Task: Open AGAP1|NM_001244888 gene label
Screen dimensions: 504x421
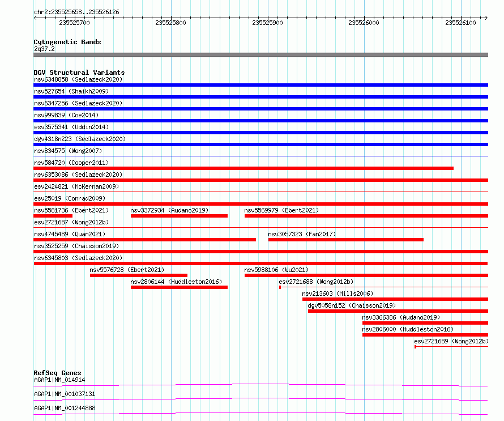Action: coord(65,408)
